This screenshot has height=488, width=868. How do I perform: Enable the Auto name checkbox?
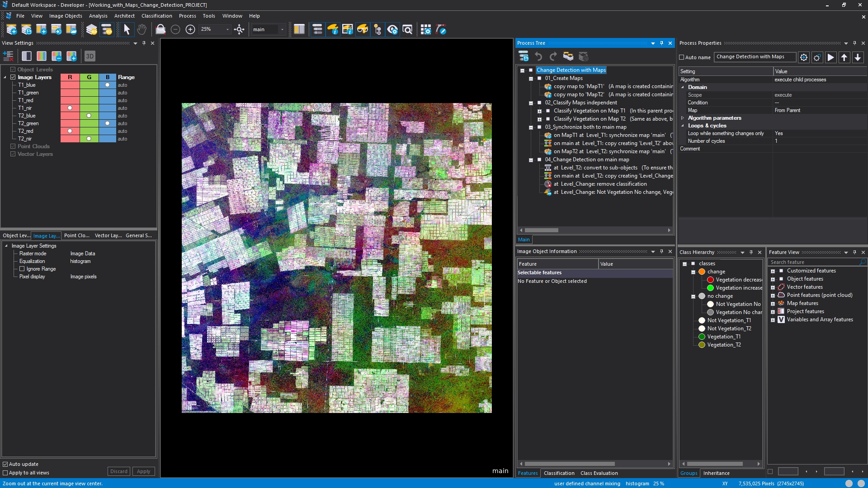(682, 57)
